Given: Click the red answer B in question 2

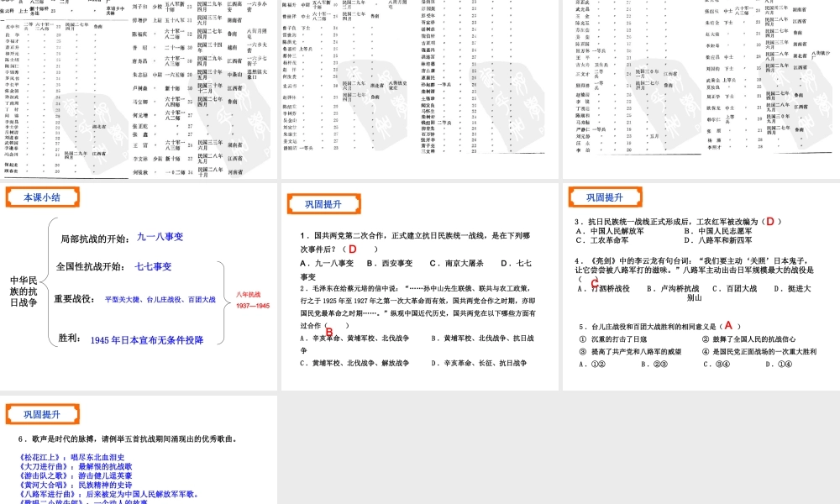Looking at the screenshot, I should point(329,332).
